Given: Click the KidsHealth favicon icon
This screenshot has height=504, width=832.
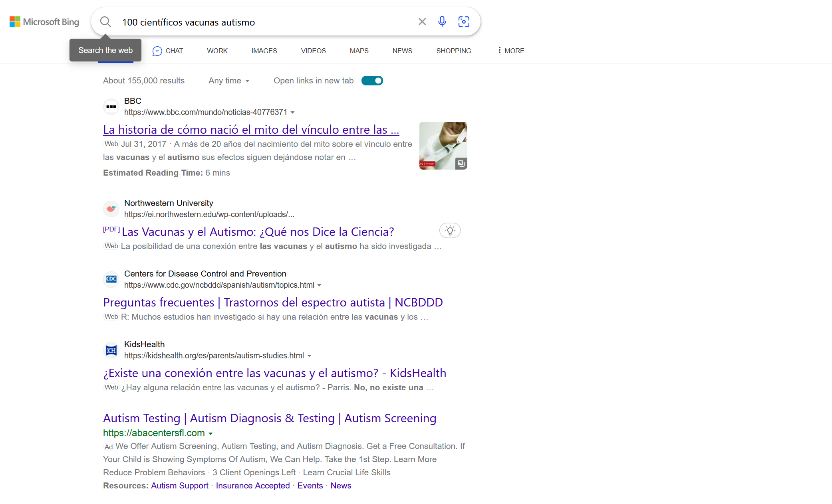Looking at the screenshot, I should tap(111, 350).
